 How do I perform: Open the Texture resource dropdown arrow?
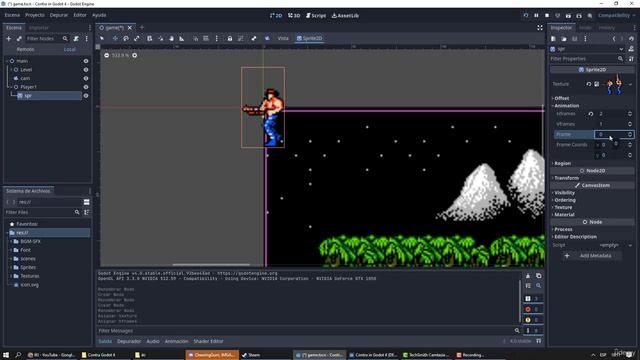tap(631, 84)
